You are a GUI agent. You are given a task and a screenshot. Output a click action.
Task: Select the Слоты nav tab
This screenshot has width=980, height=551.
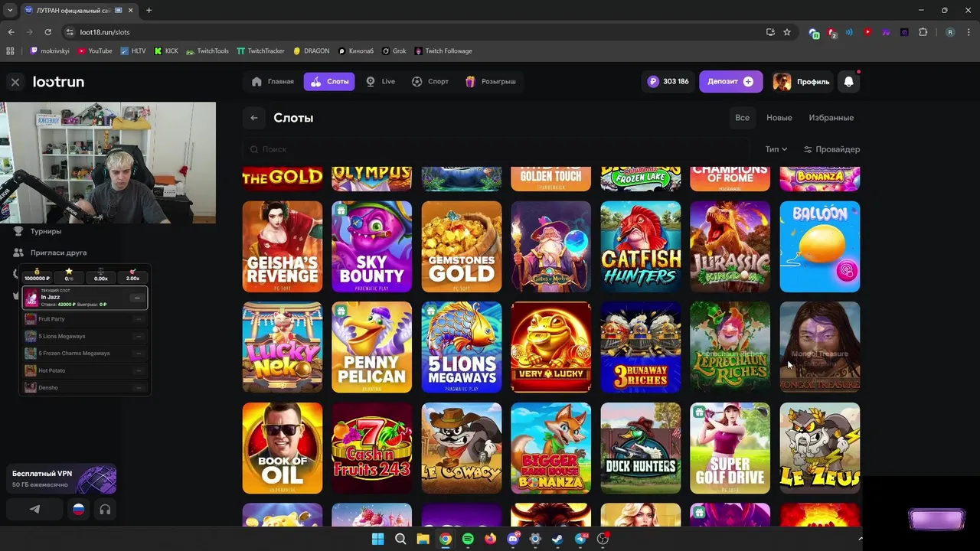pyautogui.click(x=329, y=82)
